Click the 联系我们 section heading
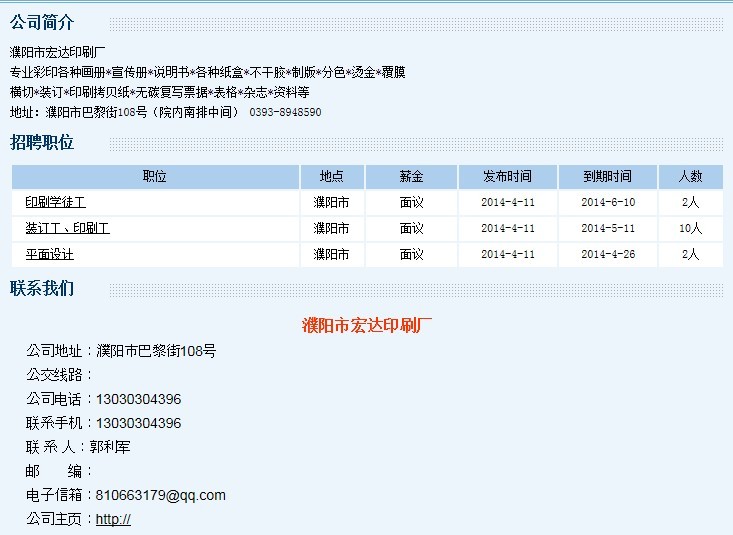This screenshot has height=535, width=733. [42, 288]
